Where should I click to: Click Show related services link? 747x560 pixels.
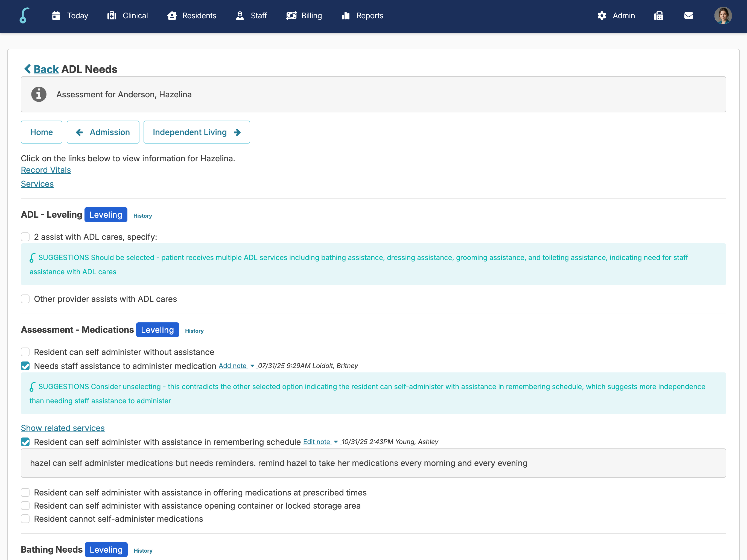coord(63,428)
